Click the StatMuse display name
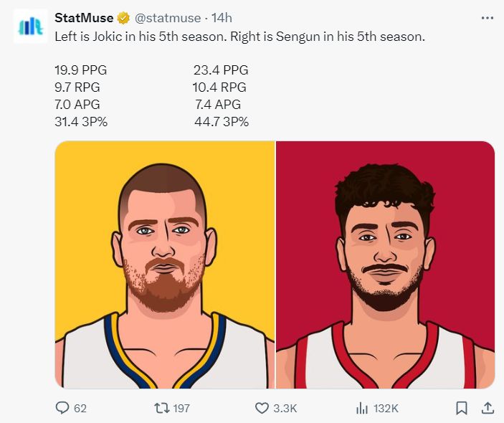Viewport: 504px width, 423px height. point(84,18)
